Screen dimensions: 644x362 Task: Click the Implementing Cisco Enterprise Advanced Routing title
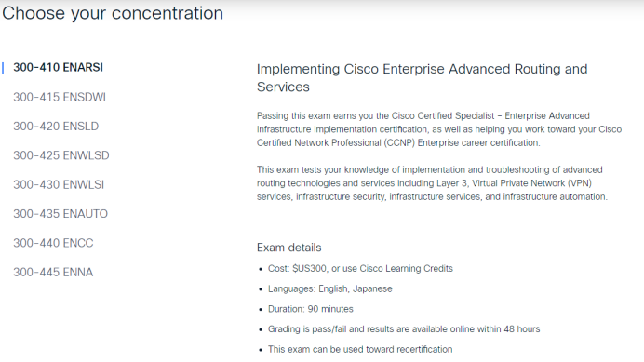(423, 77)
